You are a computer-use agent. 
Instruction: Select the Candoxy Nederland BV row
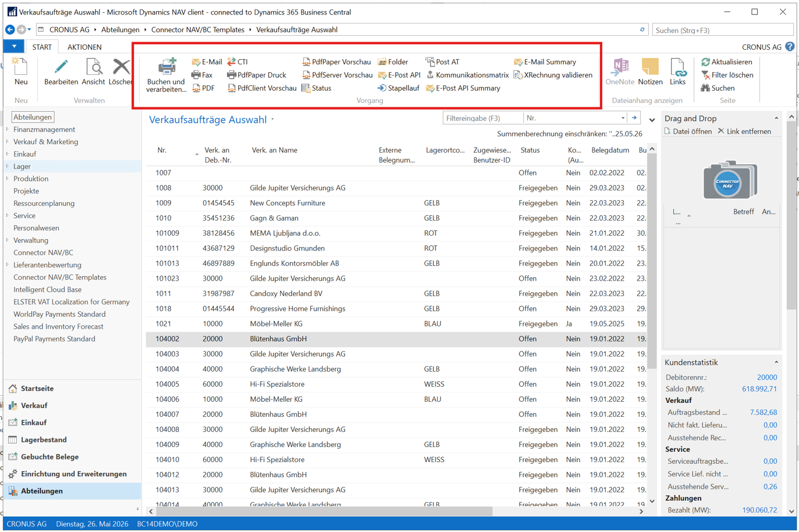(x=396, y=293)
